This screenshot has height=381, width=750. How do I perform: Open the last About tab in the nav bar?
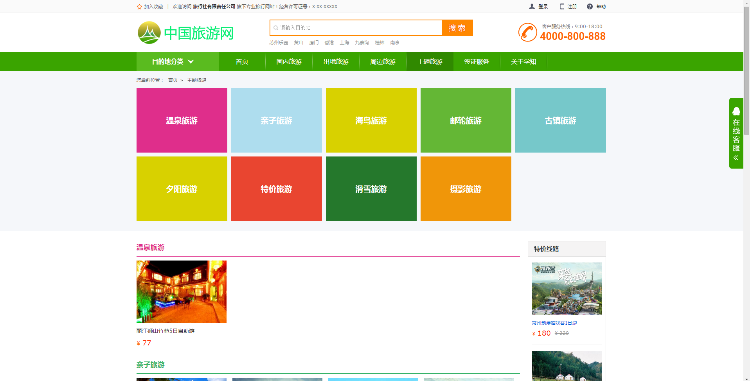pos(523,62)
